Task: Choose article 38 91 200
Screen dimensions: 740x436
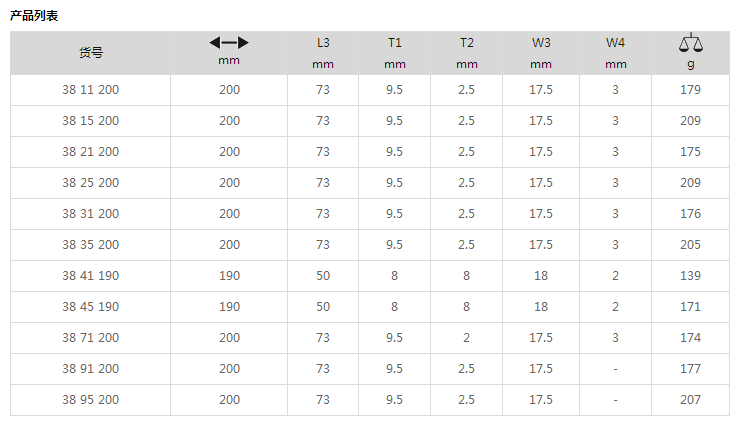Action: pos(91,369)
